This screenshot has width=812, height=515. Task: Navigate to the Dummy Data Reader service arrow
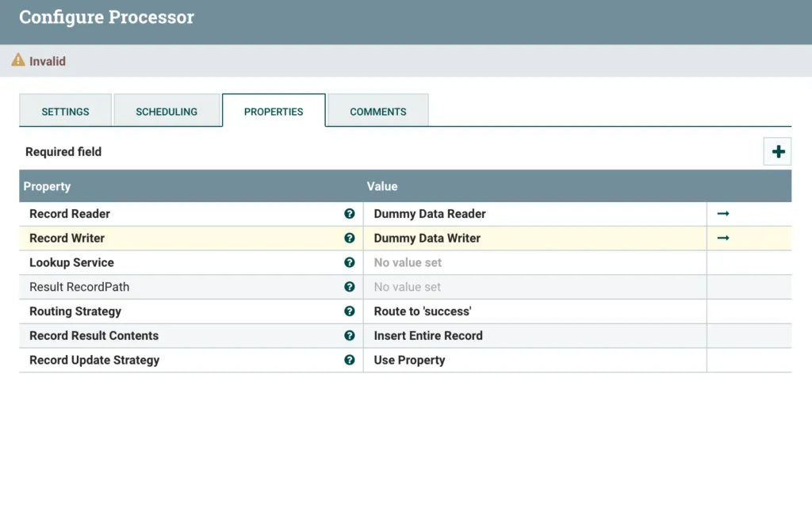pos(722,213)
